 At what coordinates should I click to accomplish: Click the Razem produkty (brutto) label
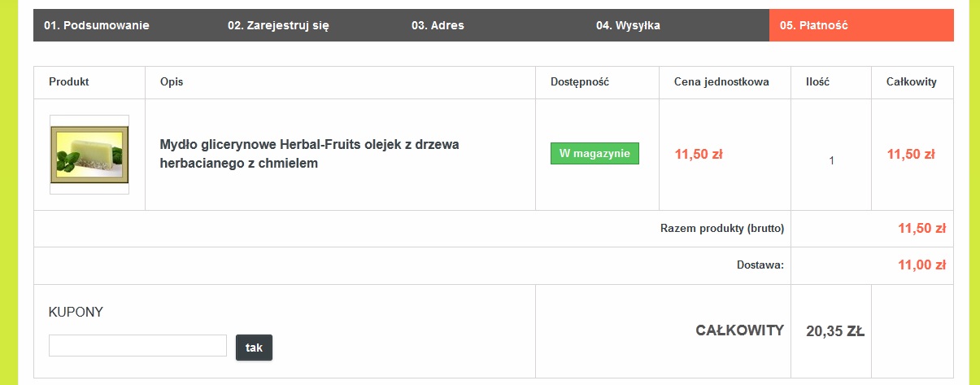click(722, 229)
